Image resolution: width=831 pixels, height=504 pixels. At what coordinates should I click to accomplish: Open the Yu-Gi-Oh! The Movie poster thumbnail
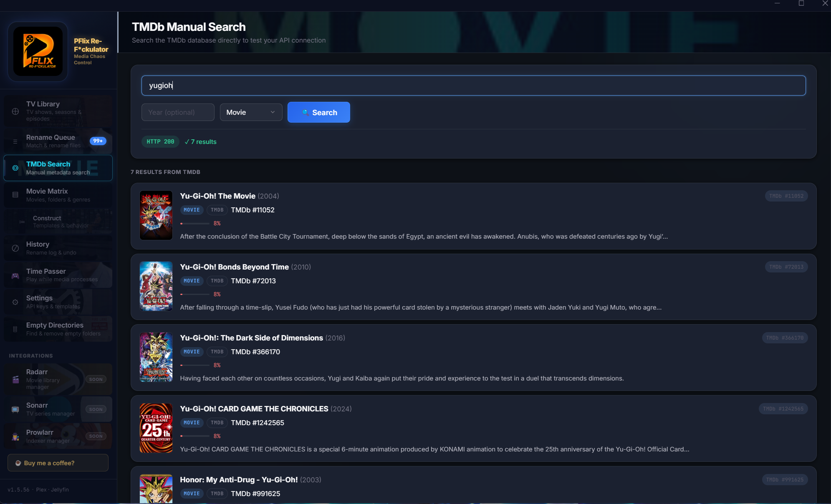156,215
